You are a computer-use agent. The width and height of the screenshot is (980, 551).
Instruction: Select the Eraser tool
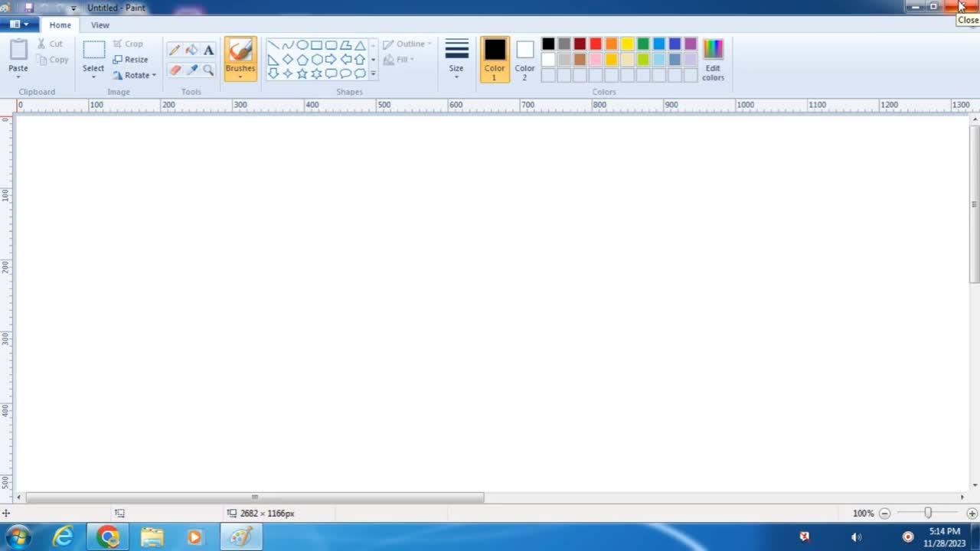tap(175, 70)
